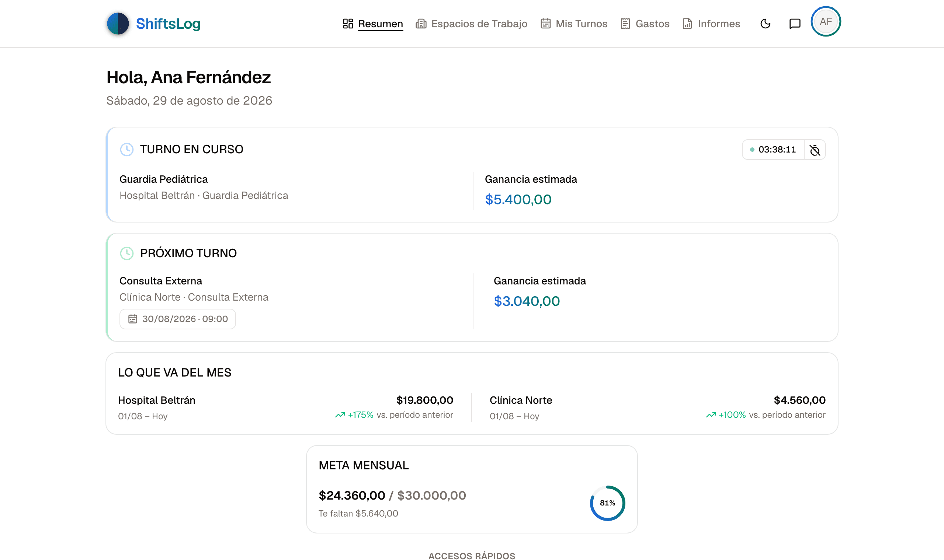Click the $3.040,00 estimated earnings
Viewport: 944px width, 560px height.
coord(527,301)
